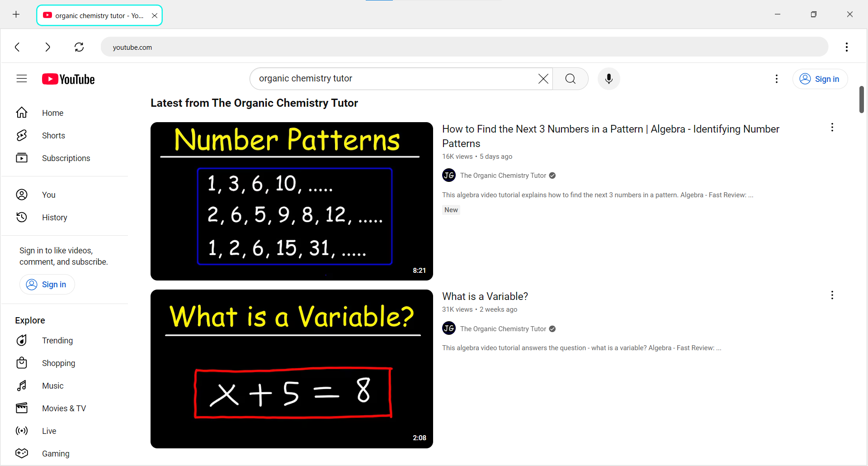Clear the search box text
868x466 pixels.
(x=543, y=79)
